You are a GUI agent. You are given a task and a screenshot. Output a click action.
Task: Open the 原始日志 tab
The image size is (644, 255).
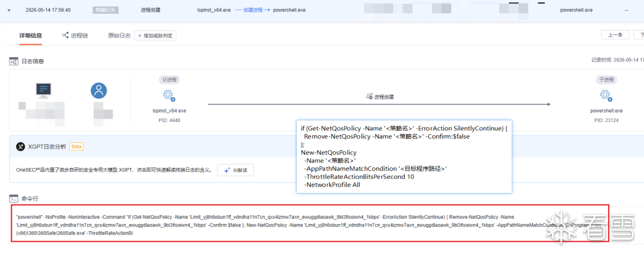(119, 36)
